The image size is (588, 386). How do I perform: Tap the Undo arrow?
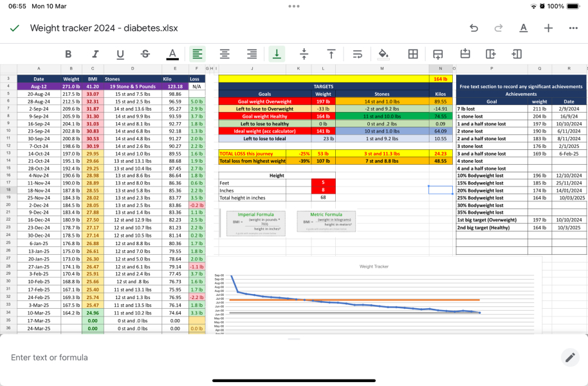474,28
